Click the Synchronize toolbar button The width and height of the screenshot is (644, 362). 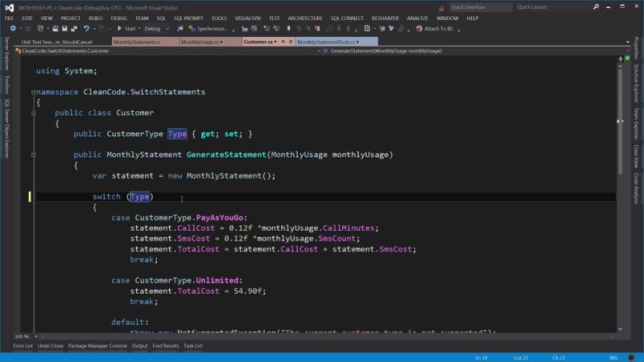[x=208, y=29]
